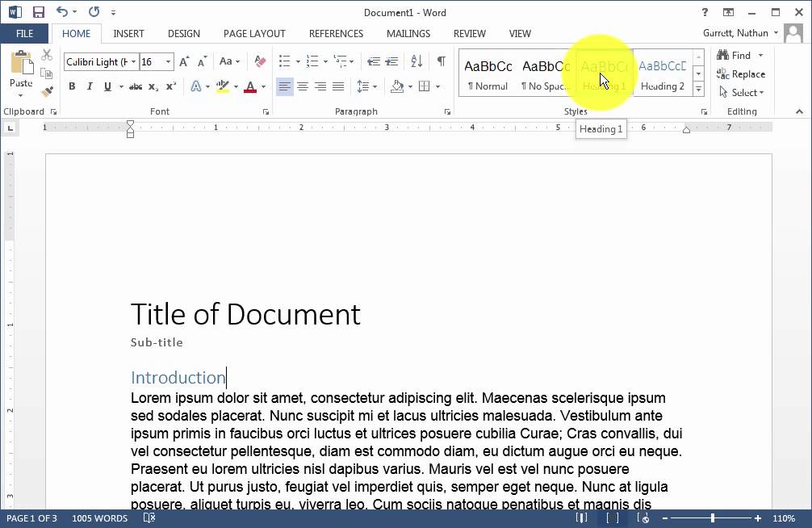Open the FILE tab
The width and height of the screenshot is (812, 528).
[x=24, y=34]
